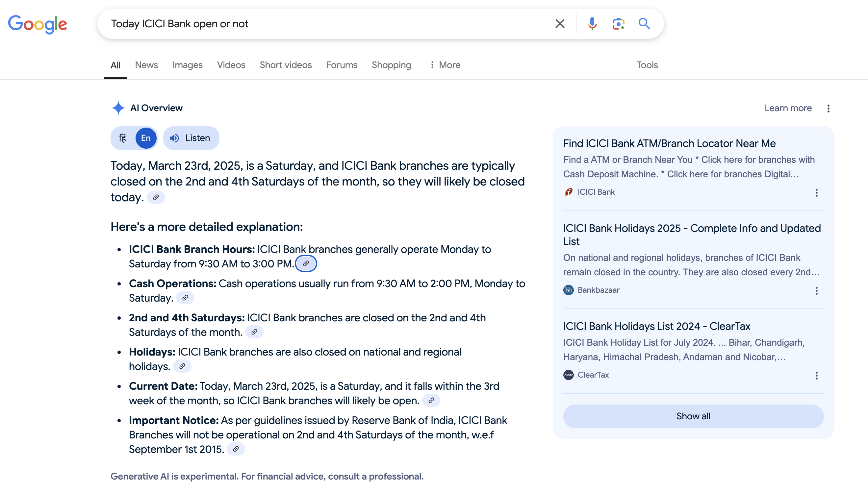Open citation link after Cash Operations bullet

click(x=185, y=298)
